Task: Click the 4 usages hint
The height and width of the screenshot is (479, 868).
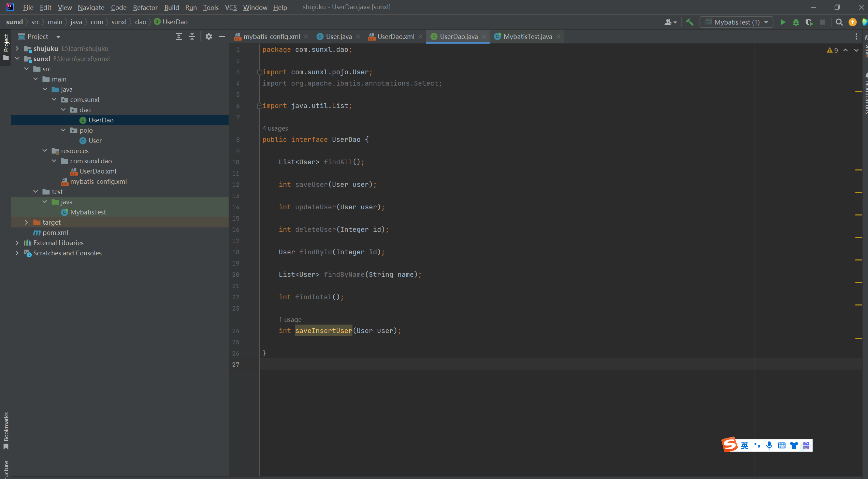Action: [x=275, y=128]
